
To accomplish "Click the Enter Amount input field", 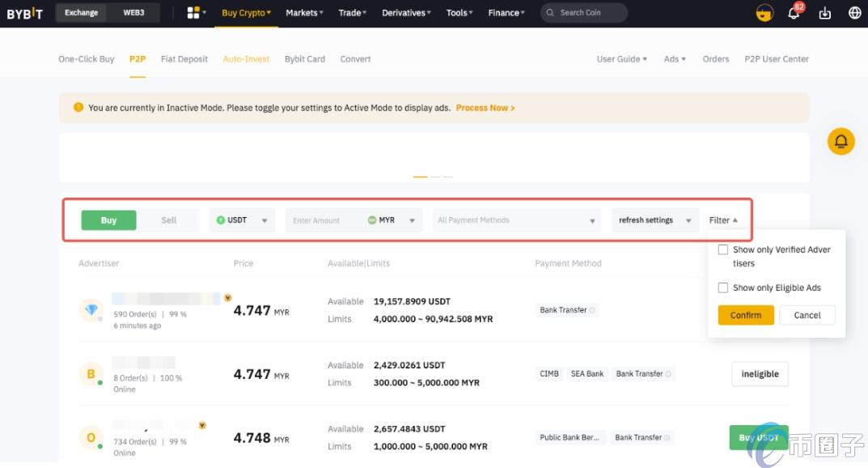I will 324,220.
